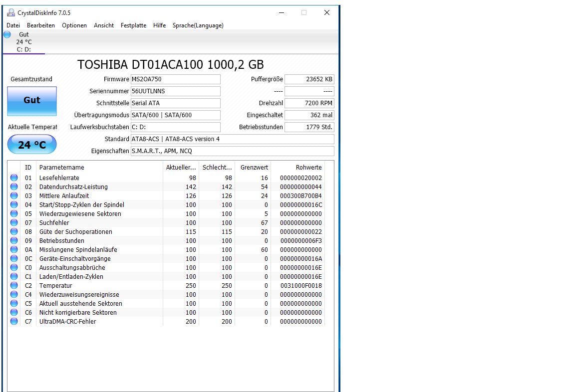Viewport: 575px width, 392px height.
Task: Open the Datei menu
Action: (13, 25)
